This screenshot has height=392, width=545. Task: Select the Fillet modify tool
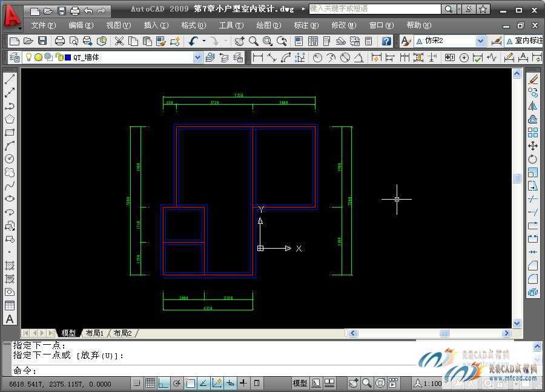click(x=533, y=279)
